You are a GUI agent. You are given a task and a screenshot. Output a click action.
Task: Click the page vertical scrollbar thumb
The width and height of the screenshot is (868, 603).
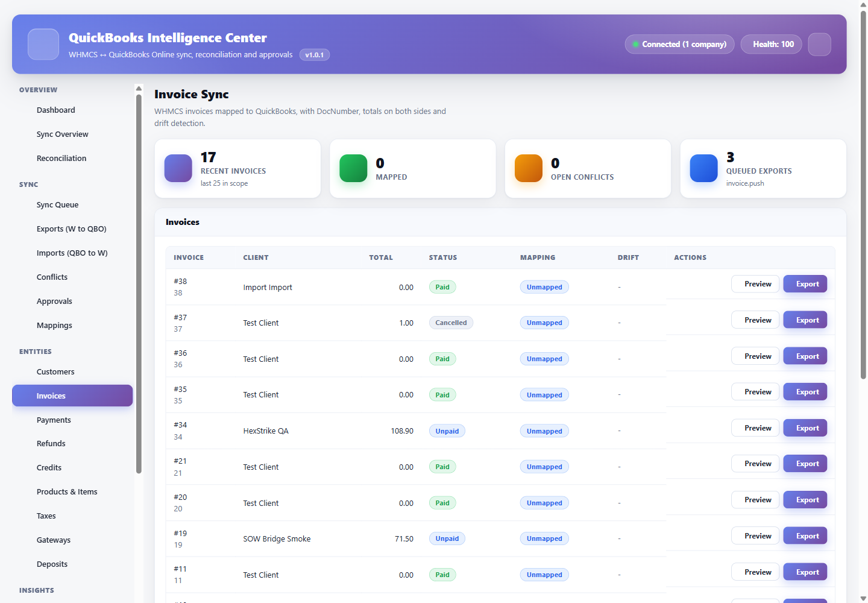(x=863, y=195)
